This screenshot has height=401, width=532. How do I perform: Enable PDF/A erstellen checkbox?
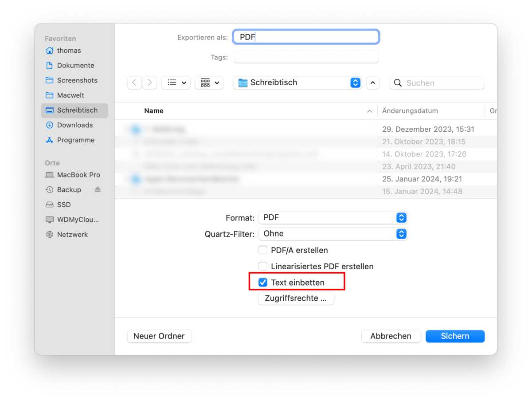263,250
